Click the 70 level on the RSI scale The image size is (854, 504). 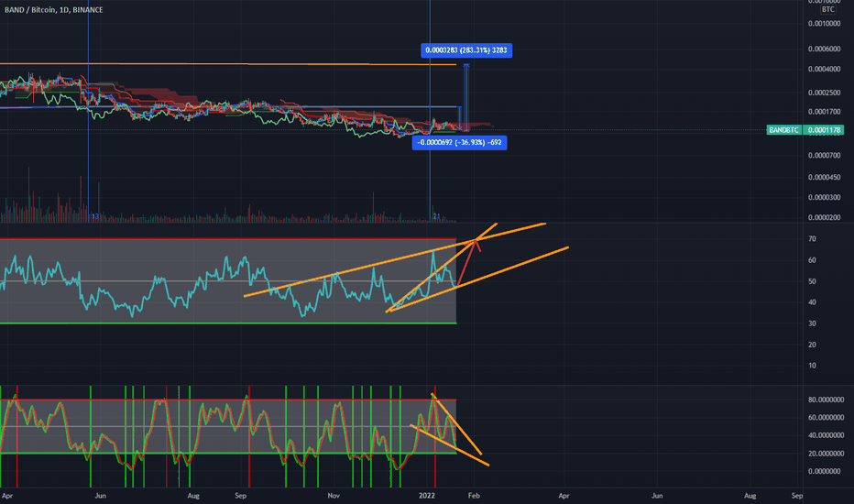click(x=812, y=239)
